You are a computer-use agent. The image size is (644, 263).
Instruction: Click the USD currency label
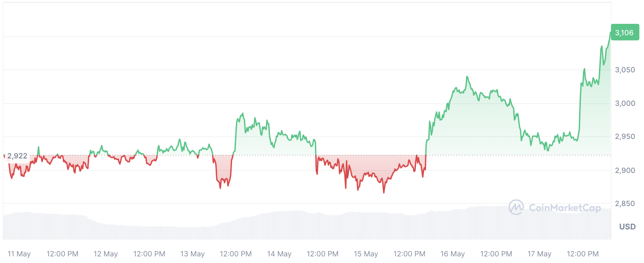coord(627,227)
